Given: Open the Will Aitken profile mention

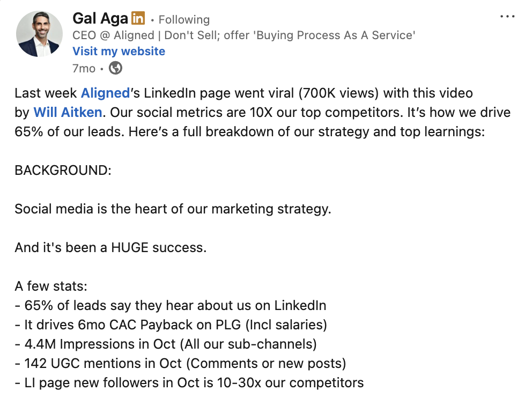Looking at the screenshot, I should pyautogui.click(x=68, y=112).
